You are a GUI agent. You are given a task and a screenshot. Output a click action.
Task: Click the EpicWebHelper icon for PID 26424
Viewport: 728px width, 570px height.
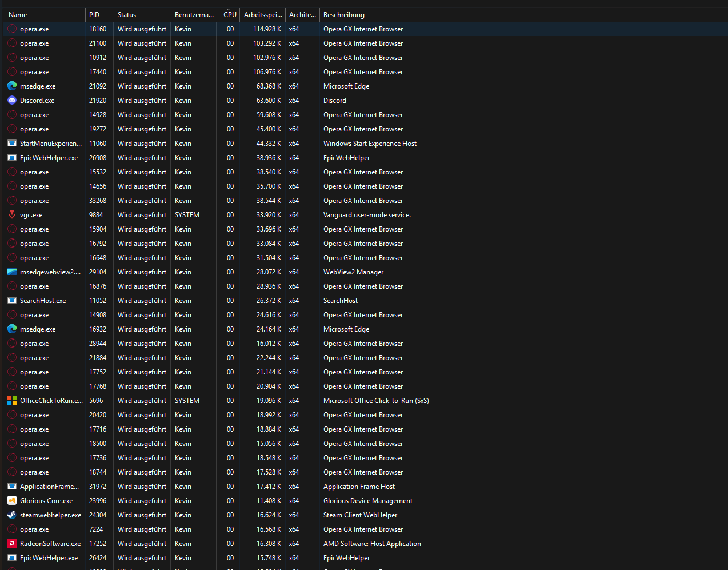pos(12,558)
